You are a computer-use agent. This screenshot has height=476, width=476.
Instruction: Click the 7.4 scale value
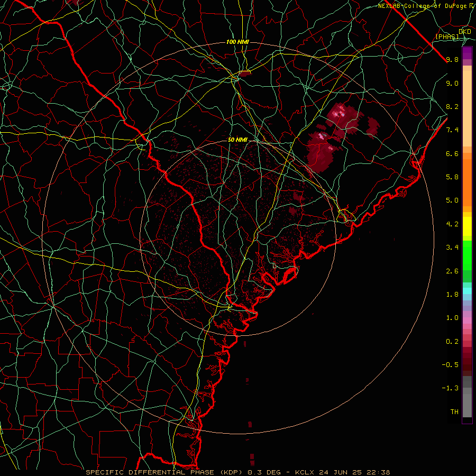click(452, 130)
